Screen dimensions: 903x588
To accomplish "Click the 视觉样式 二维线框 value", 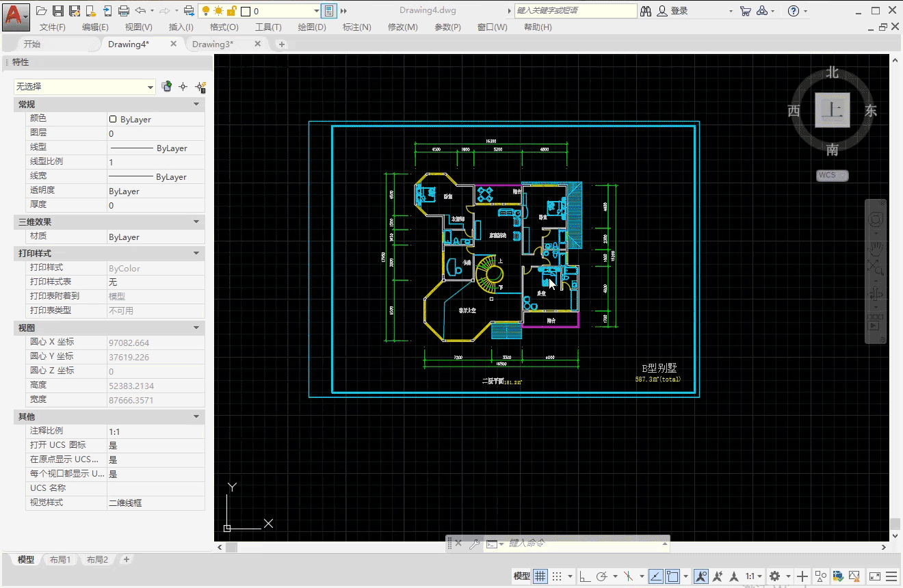I will click(x=156, y=503).
